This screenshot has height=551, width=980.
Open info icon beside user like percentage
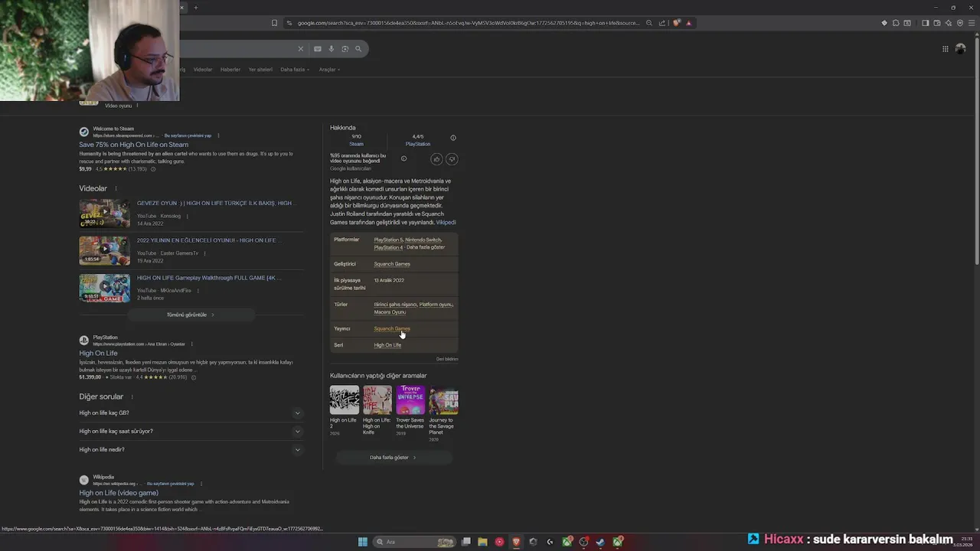point(403,158)
